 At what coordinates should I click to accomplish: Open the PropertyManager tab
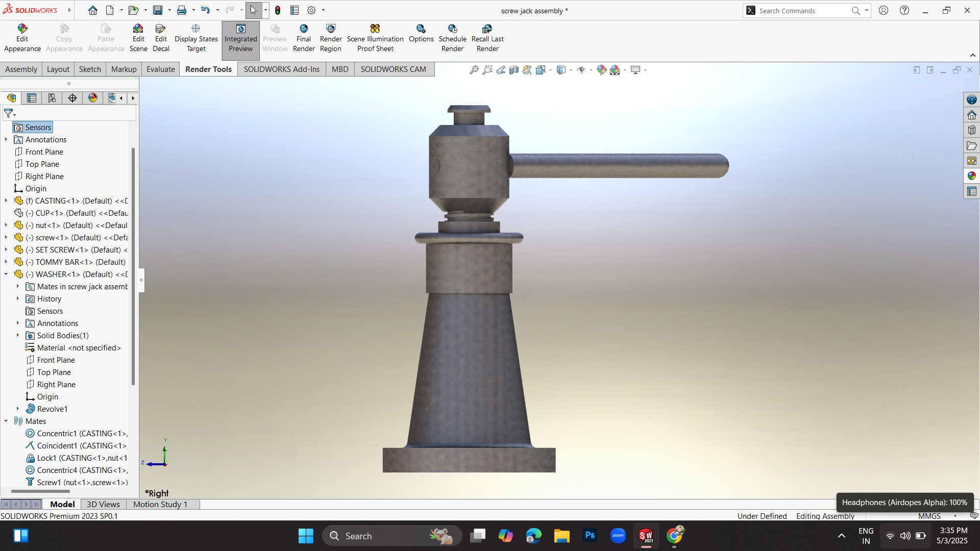tap(32, 98)
